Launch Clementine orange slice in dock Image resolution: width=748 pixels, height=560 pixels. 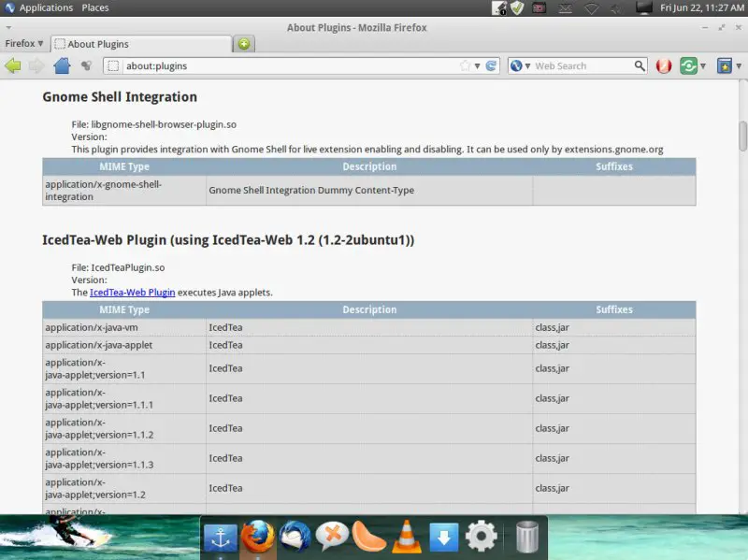click(368, 537)
